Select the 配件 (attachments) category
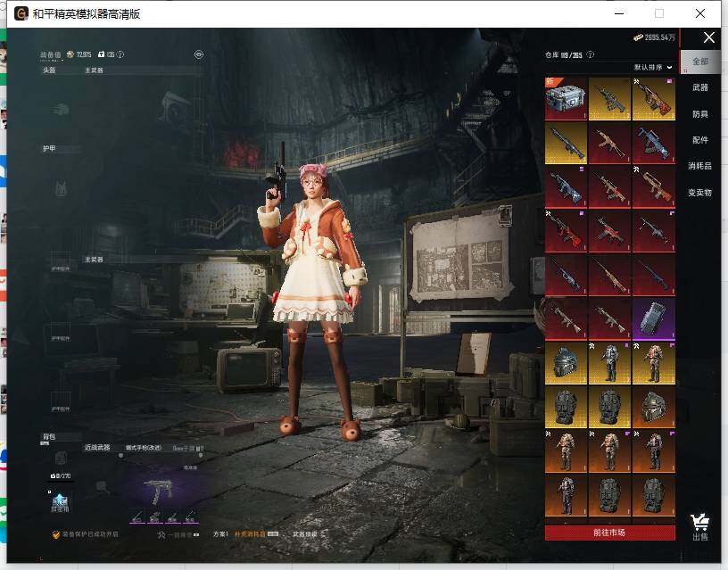This screenshot has height=570, width=728. tap(700, 140)
